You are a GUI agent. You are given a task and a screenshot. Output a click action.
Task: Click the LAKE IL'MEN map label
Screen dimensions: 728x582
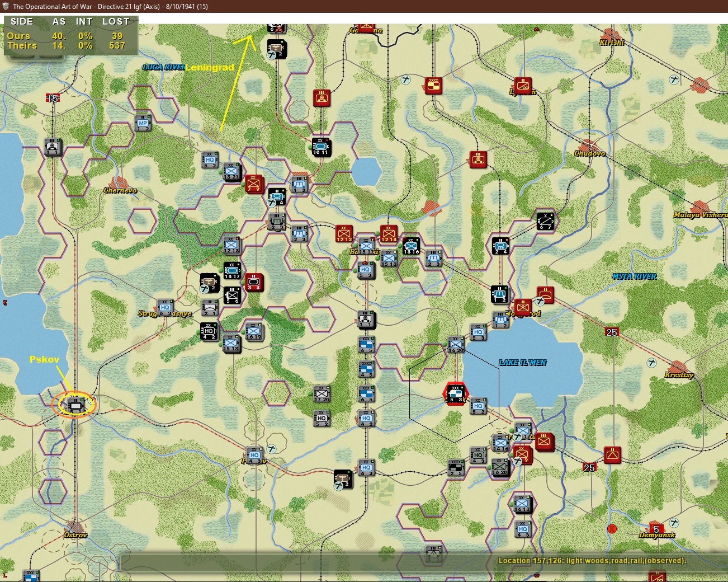[523, 363]
